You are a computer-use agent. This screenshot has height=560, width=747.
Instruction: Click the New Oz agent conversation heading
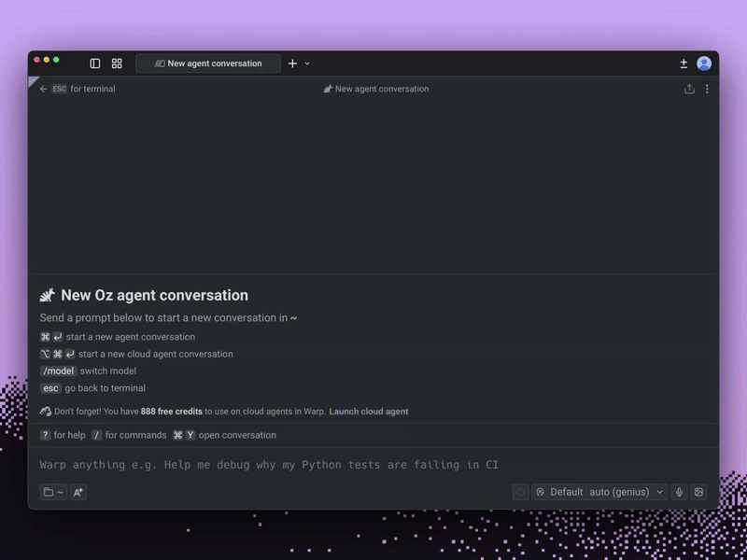[154, 295]
